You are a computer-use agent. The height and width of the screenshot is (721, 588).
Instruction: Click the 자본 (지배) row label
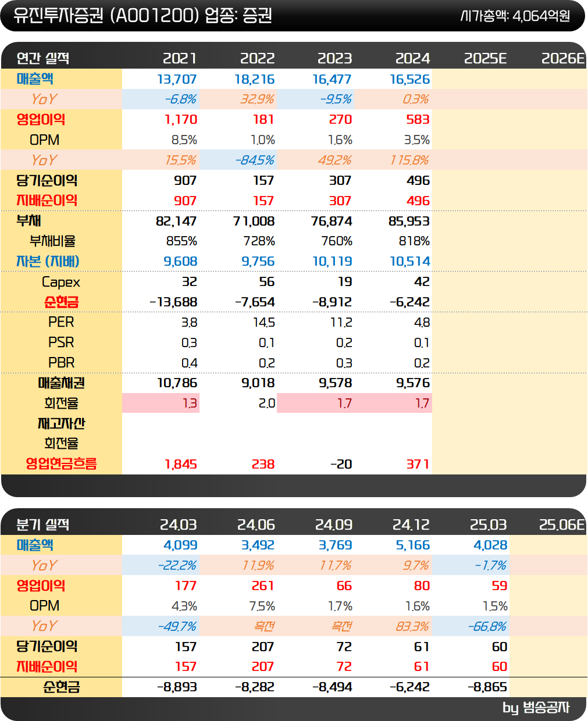(x=48, y=261)
